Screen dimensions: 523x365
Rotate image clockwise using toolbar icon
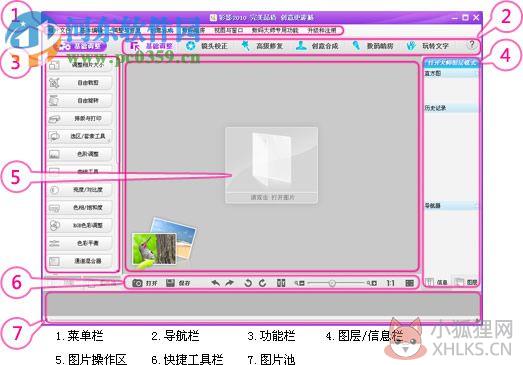[x=263, y=283]
